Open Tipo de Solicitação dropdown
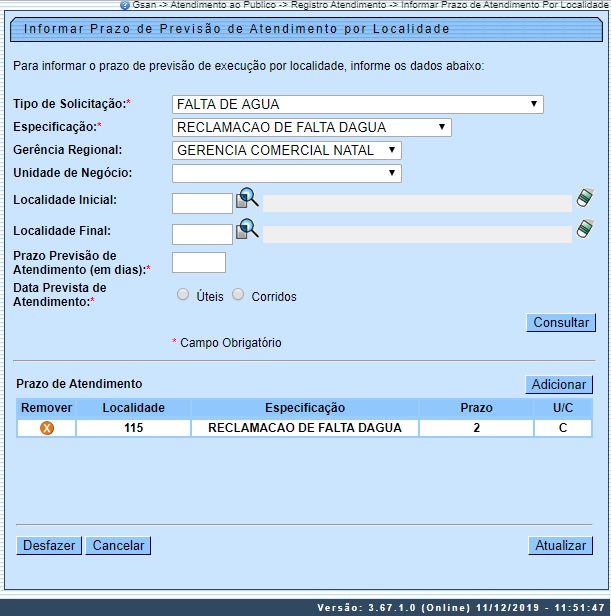 pos(358,104)
